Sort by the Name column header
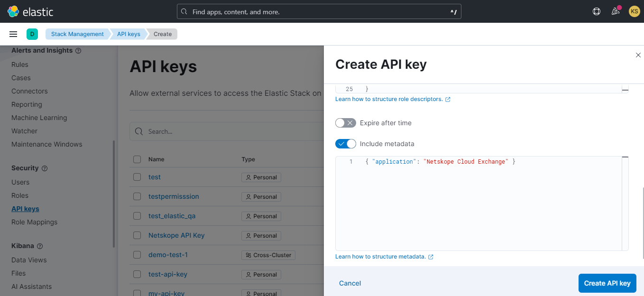The image size is (644, 296). click(156, 159)
